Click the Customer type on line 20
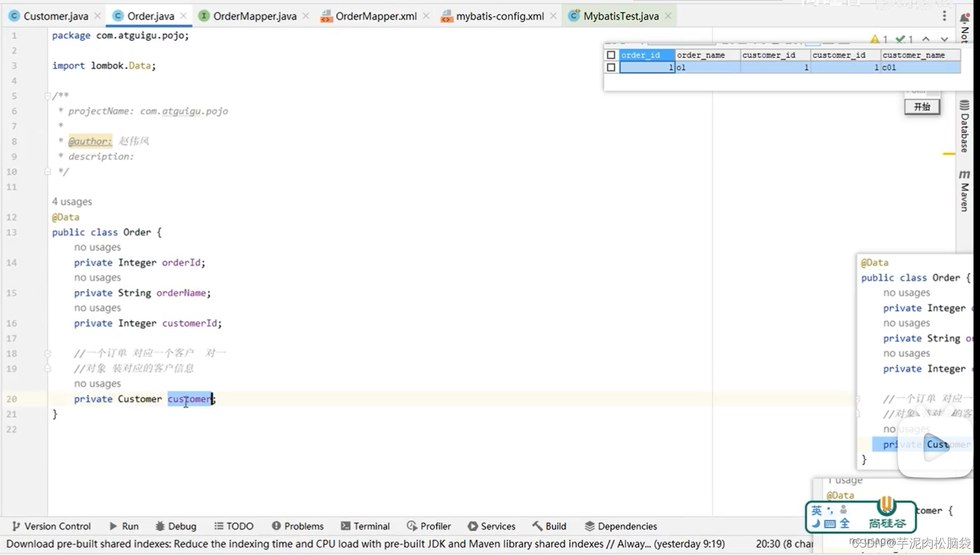Screen dimensions: 980x555 pos(140,399)
